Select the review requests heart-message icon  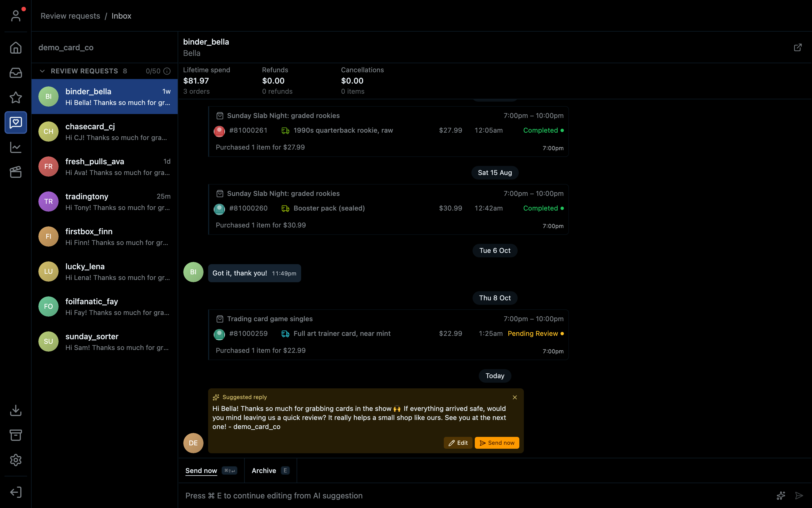[16, 122]
